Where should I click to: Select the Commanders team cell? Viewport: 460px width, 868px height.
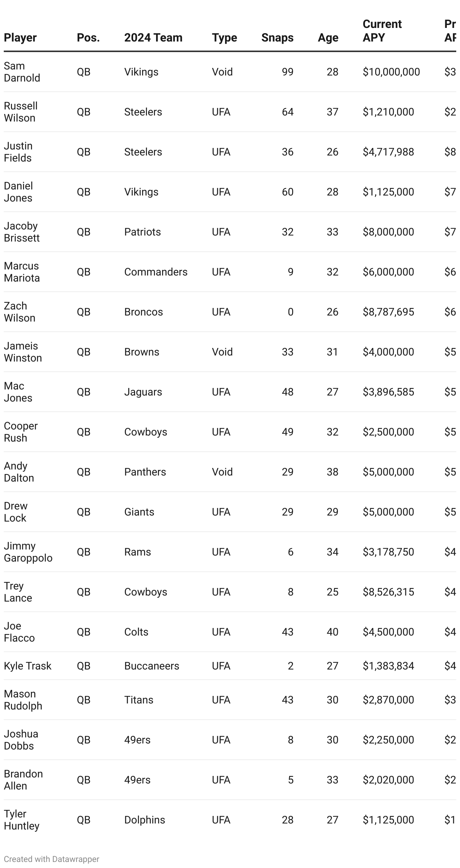(156, 272)
